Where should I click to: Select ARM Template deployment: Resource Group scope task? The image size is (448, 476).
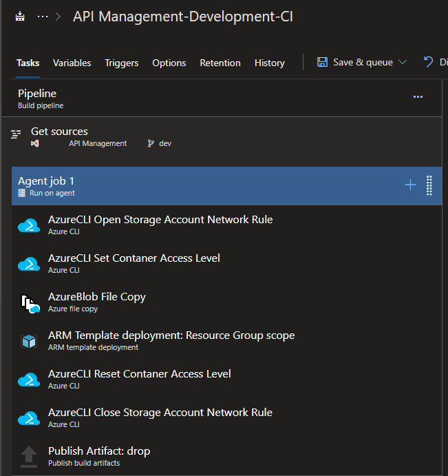pyautogui.click(x=226, y=340)
